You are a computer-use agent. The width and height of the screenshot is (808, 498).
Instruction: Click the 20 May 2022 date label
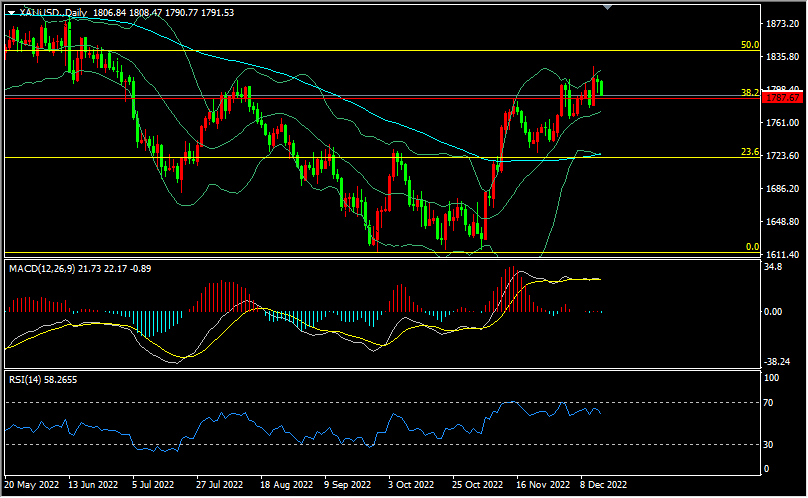click(30, 485)
